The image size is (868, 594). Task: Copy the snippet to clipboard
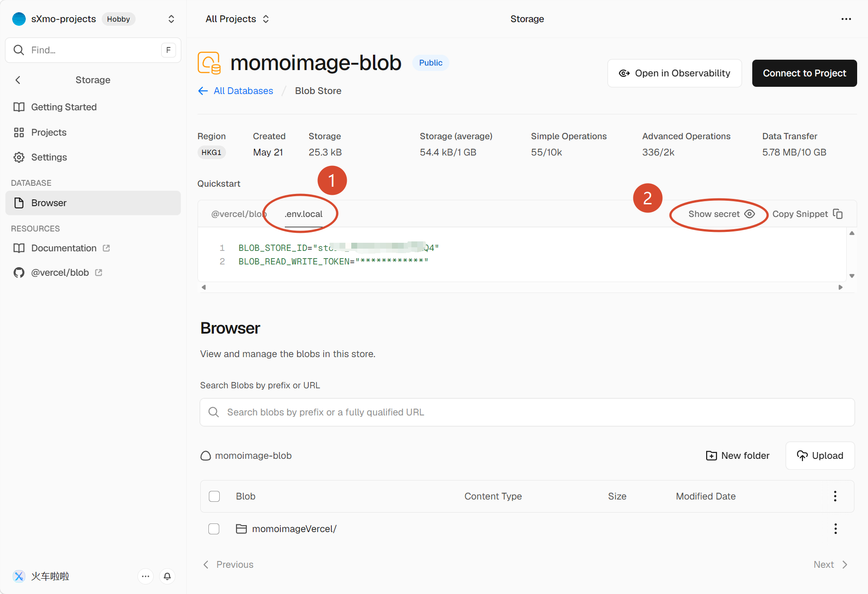click(x=807, y=214)
